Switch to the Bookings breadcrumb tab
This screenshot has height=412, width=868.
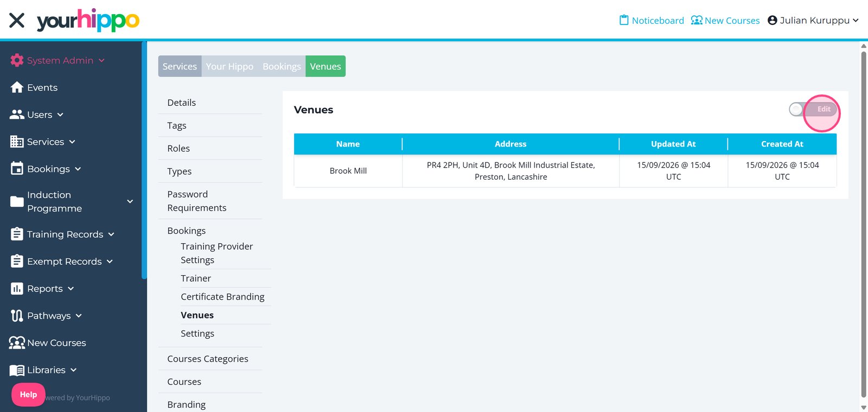pyautogui.click(x=282, y=66)
